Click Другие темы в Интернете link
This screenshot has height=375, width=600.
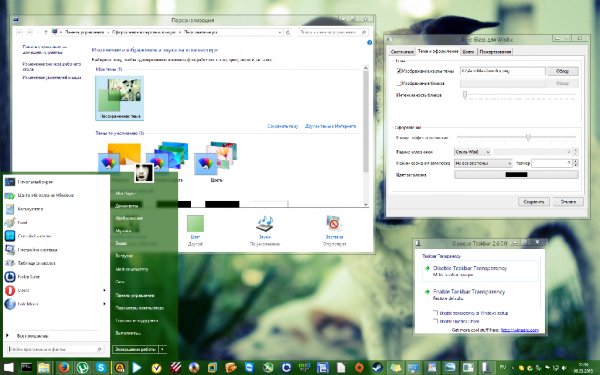[330, 126]
